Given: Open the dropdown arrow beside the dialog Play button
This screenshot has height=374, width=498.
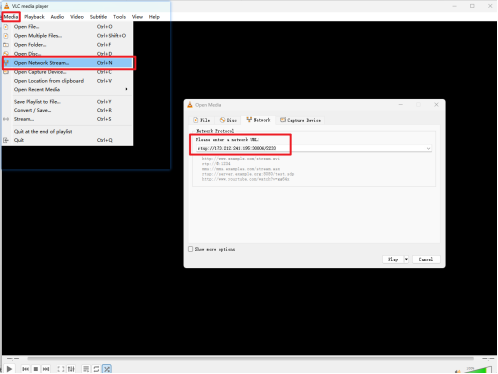Looking at the screenshot, I should pyautogui.click(x=406, y=259).
